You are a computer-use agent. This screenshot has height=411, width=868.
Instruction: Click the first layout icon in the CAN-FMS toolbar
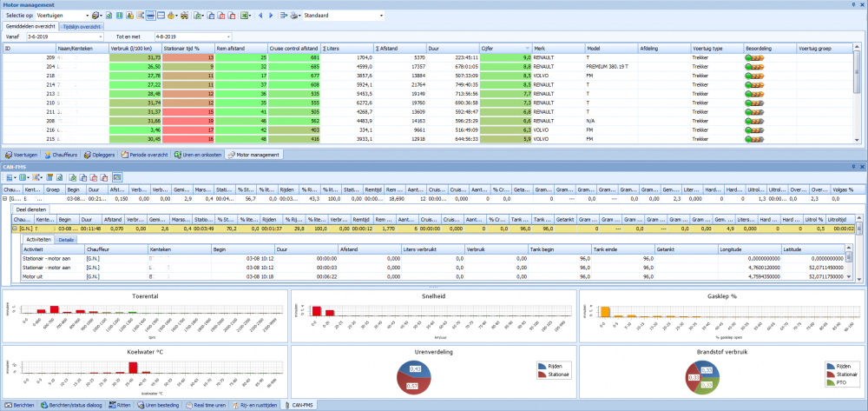click(x=10, y=177)
